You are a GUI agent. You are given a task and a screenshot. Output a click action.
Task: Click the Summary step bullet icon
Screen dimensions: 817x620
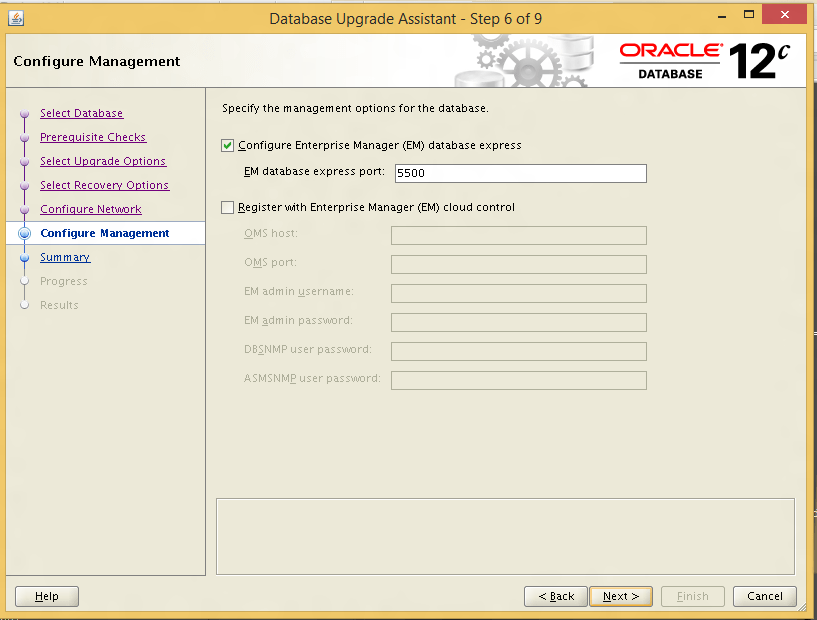click(24, 257)
